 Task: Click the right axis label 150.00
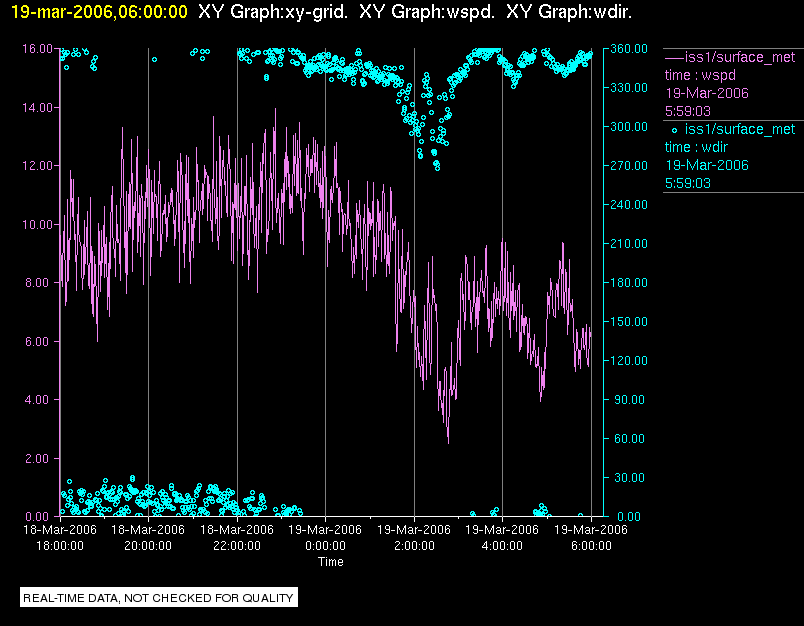click(629, 321)
